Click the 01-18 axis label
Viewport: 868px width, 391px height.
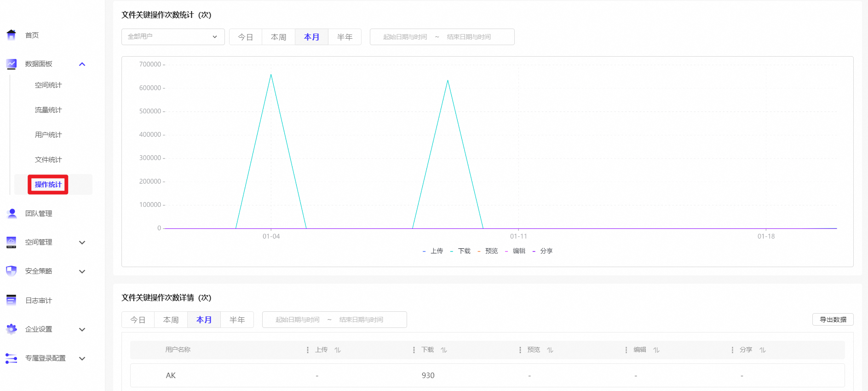766,236
